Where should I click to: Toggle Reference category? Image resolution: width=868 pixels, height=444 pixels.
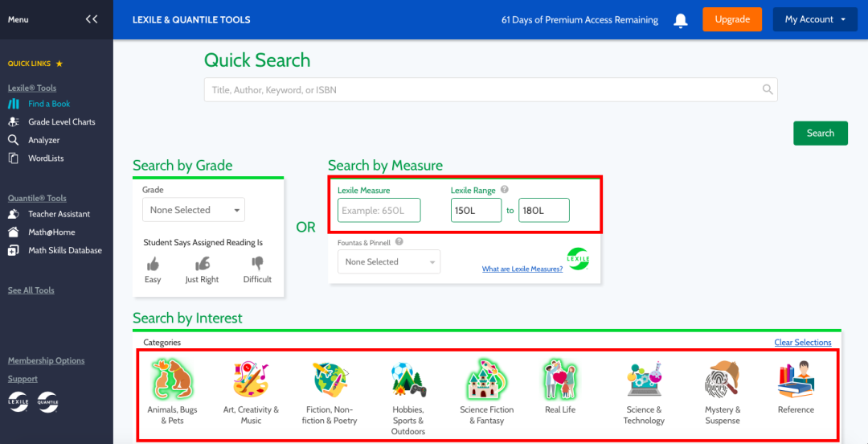(796, 387)
